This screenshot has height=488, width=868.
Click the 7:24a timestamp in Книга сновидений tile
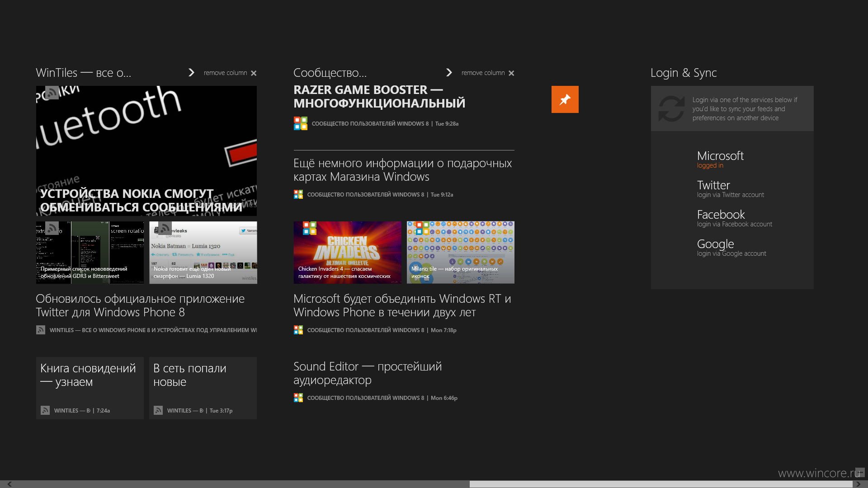tap(103, 410)
